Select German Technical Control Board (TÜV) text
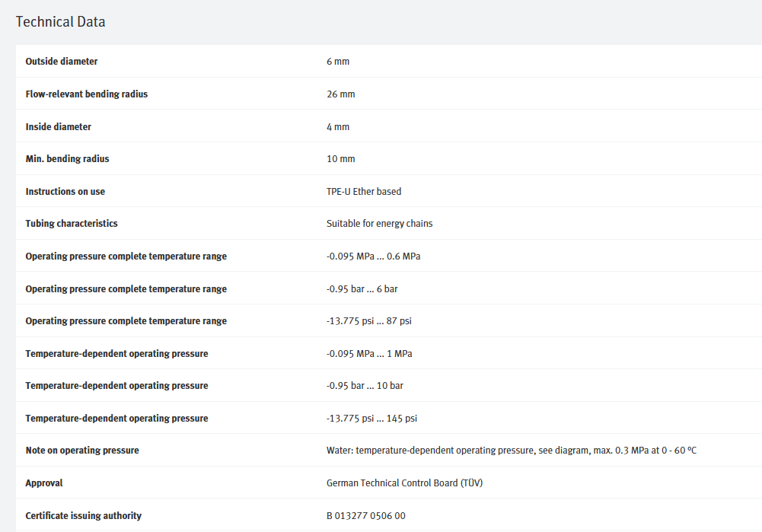This screenshot has height=532, width=762. point(405,483)
